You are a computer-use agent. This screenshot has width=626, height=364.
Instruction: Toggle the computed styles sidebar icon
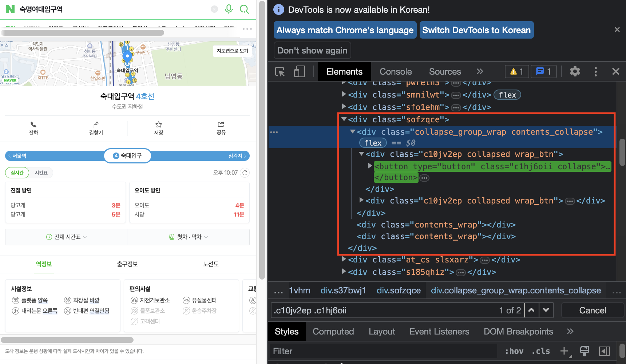pos(605,351)
